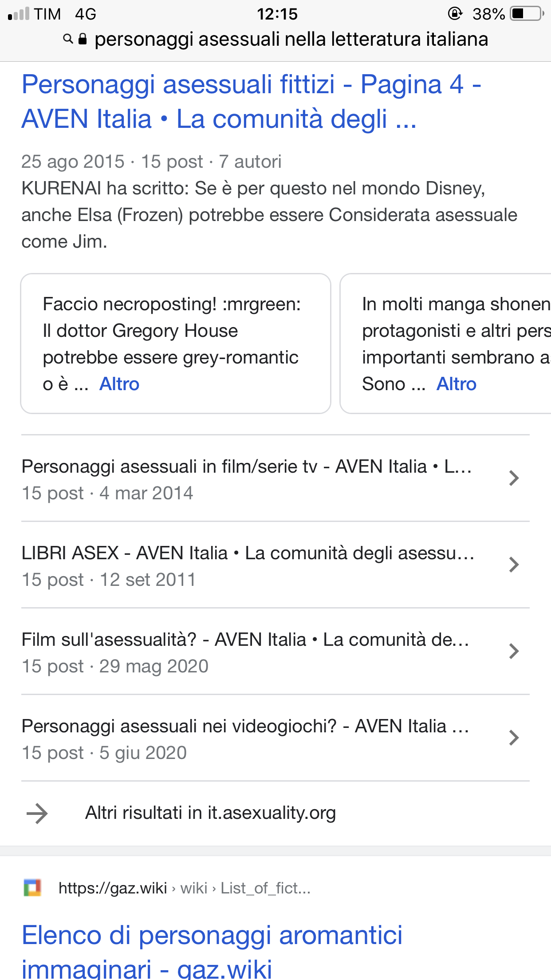The height and width of the screenshot is (980, 551).
Task: Expand chevron for Film sull'asessualità result
Action: coord(514,651)
